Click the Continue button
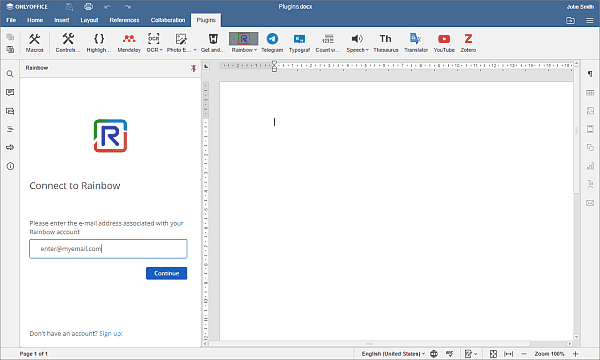 (x=166, y=273)
